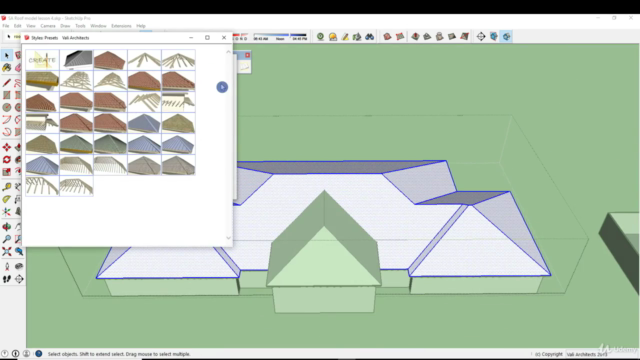Choose the yellow-edged thatch slab preset
The height and width of the screenshot is (360, 640).
tap(42, 81)
